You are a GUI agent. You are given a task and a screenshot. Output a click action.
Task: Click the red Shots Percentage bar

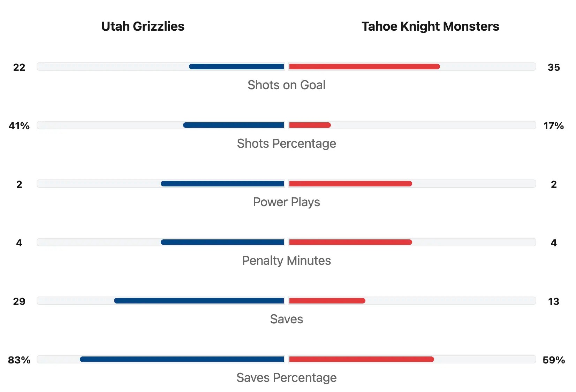(310, 125)
